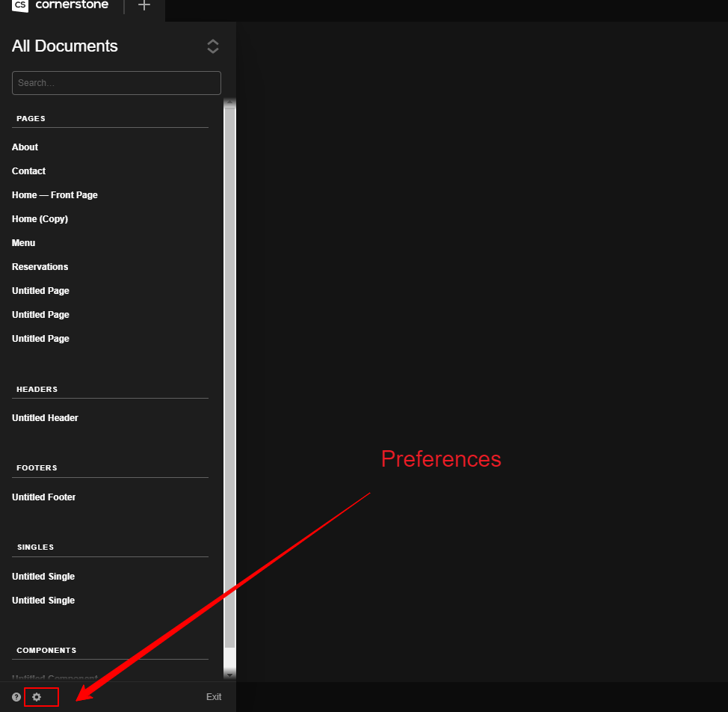
Task: Select Home — Front Page document
Action: [x=55, y=195]
